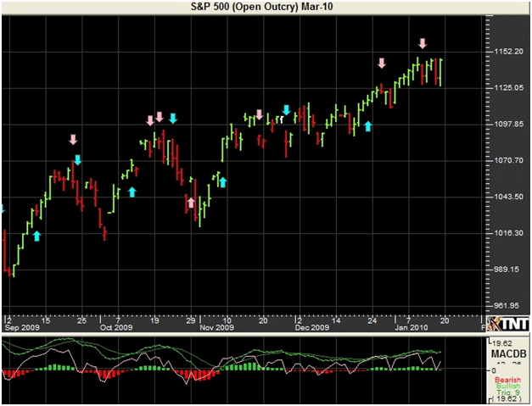This screenshot has height=406, width=532.
Task: Click the MACDB indicator label
Action: click(509, 354)
